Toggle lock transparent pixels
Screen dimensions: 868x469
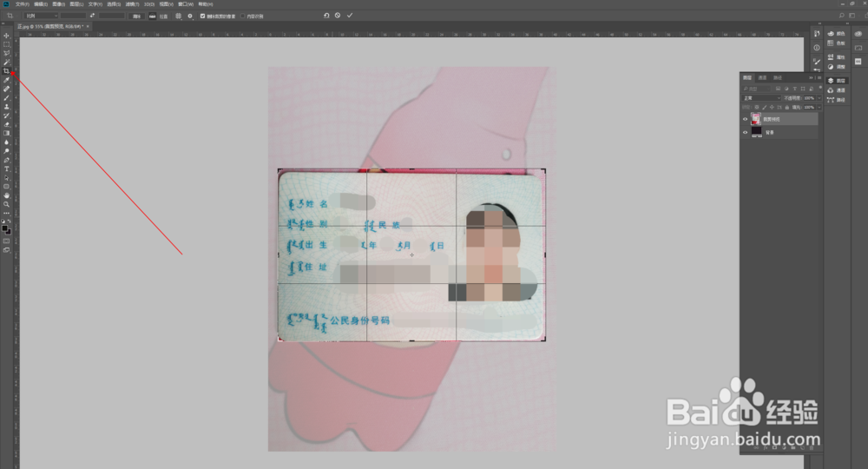757,108
